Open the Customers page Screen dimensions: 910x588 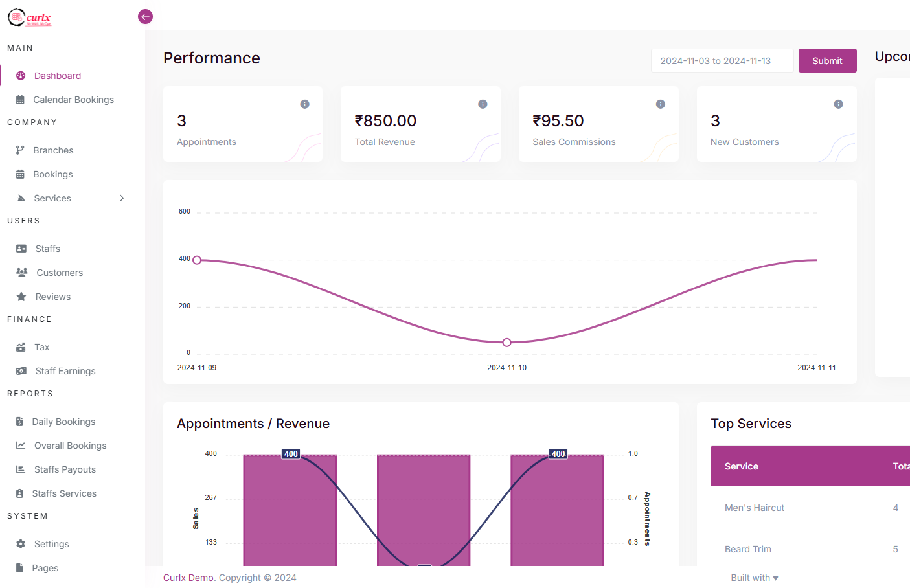pyautogui.click(x=60, y=273)
